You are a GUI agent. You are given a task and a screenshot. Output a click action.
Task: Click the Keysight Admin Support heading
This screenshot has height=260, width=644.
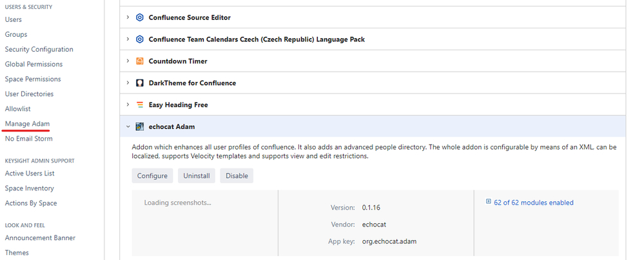pos(39,161)
